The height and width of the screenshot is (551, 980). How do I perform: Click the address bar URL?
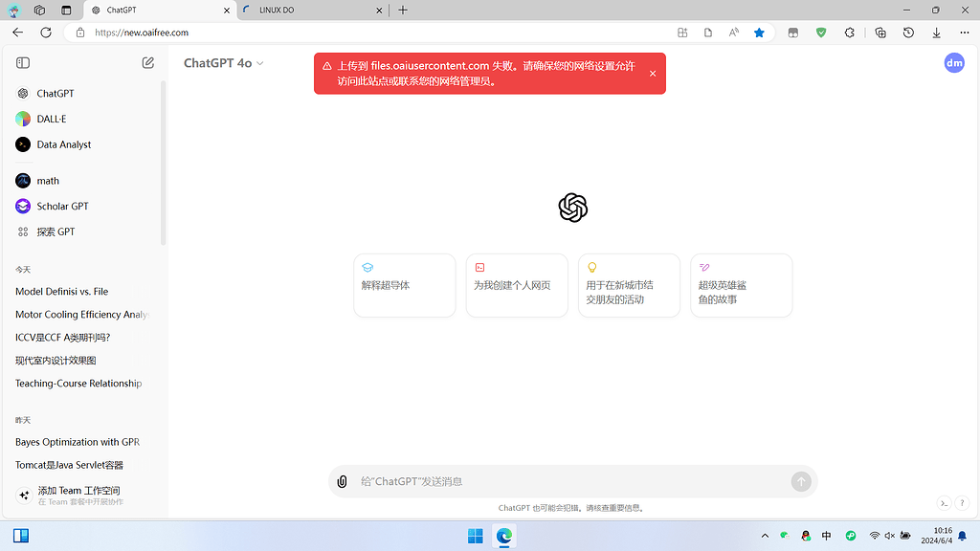click(142, 33)
